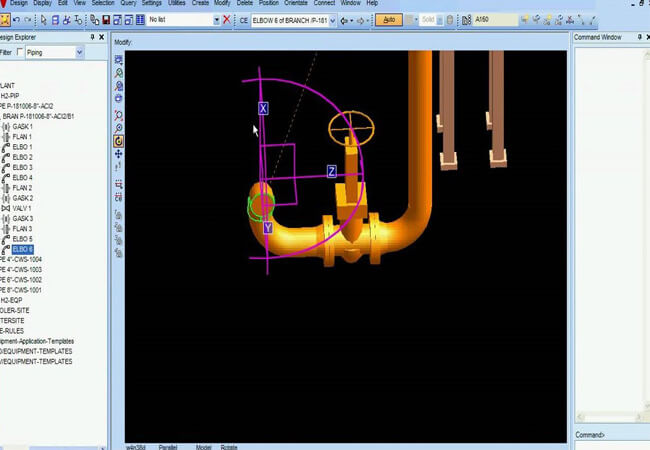The height and width of the screenshot is (450, 650).
Task: Select the pointer cursor tool in toolbar
Action: pyautogui.click(x=44, y=19)
